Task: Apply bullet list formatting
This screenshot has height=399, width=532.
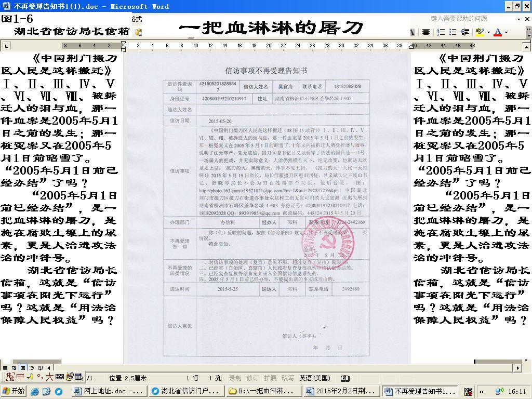Action: click(x=453, y=32)
